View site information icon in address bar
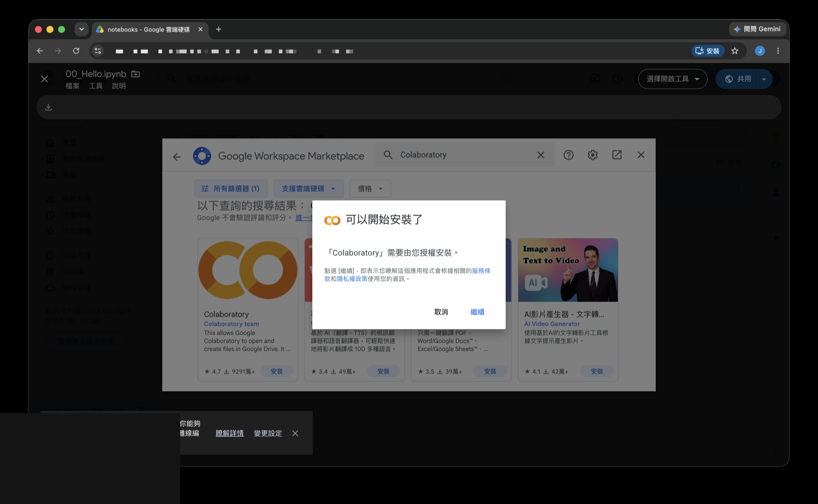818x504 pixels. 98,51
